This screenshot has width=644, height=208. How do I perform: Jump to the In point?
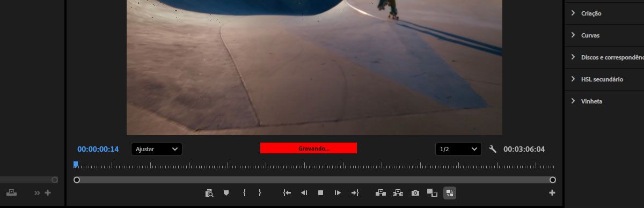click(287, 192)
